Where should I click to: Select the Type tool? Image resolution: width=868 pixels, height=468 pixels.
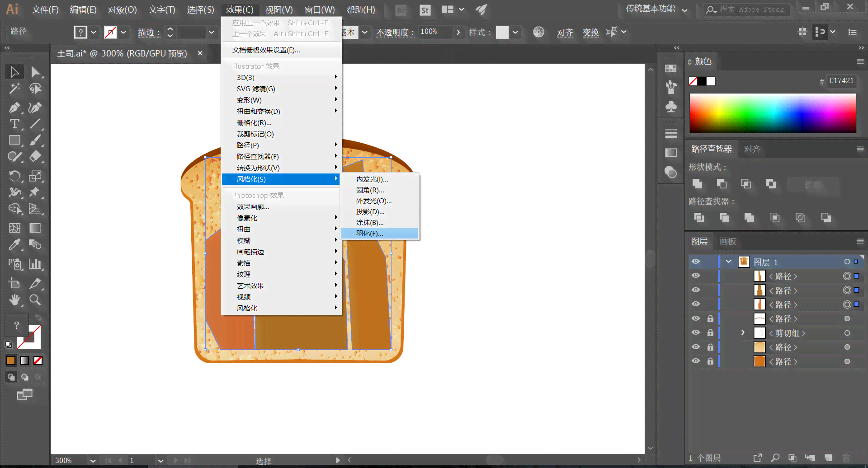pyautogui.click(x=14, y=124)
